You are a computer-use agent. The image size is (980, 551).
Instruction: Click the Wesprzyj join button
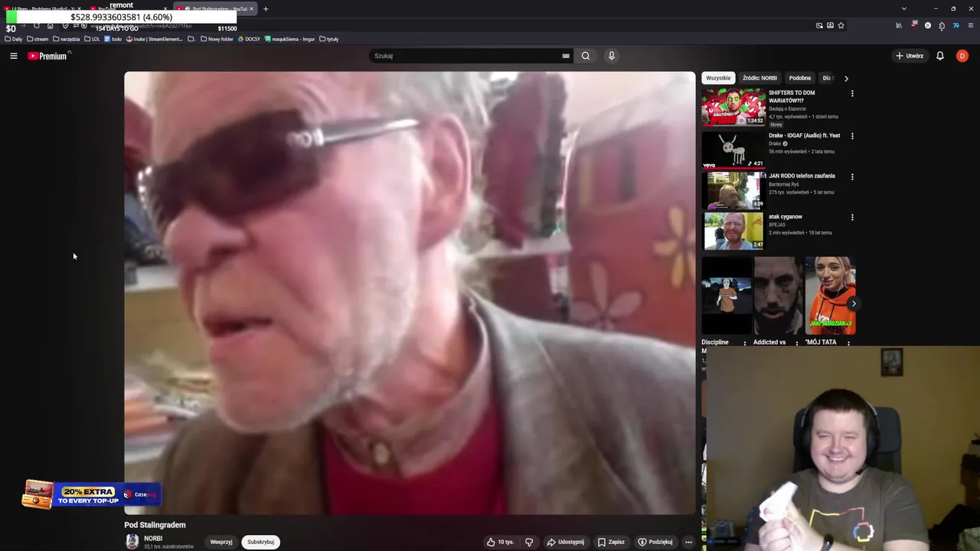tap(221, 542)
